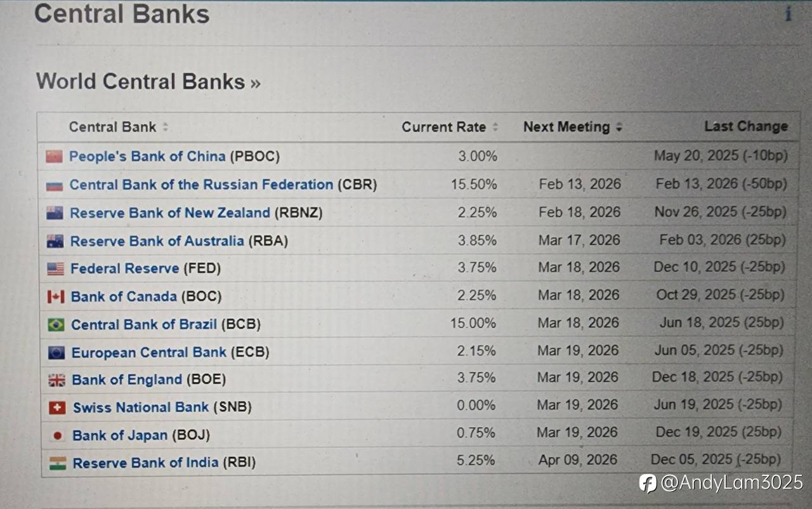812x509 pixels.
Task: Open Reserve Bank of Australia link
Action: pyautogui.click(x=157, y=241)
